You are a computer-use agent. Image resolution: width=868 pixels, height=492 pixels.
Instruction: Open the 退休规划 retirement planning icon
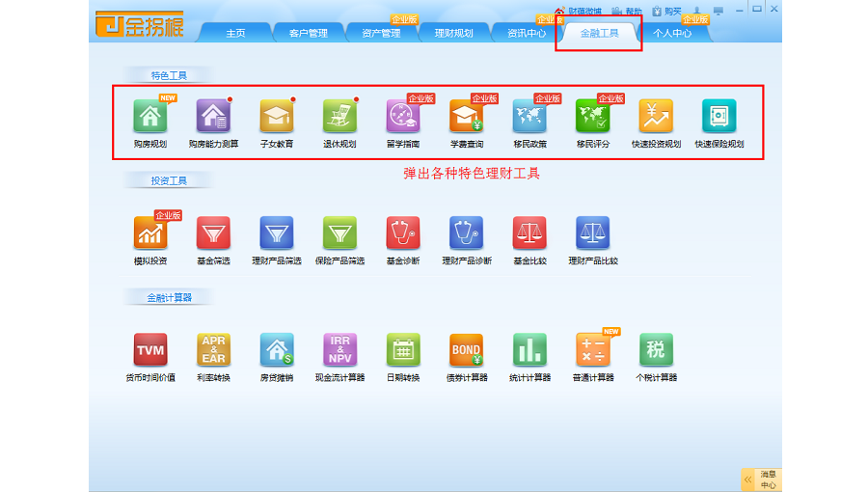pyautogui.click(x=339, y=117)
